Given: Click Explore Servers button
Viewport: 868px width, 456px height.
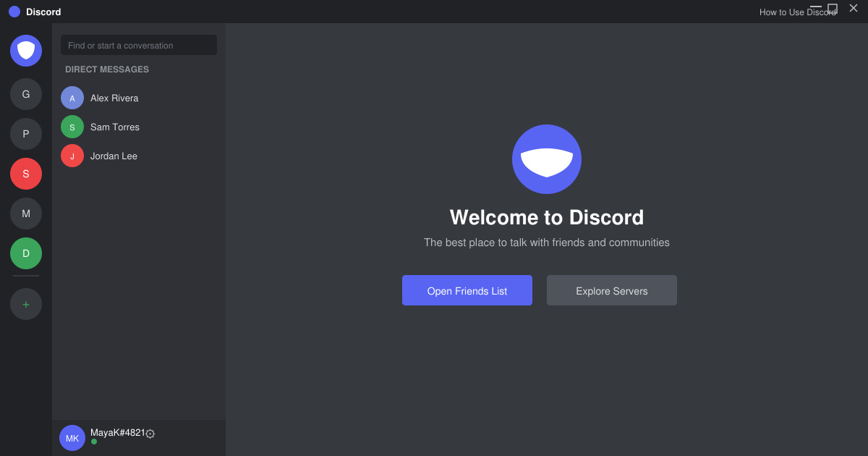Looking at the screenshot, I should [x=612, y=290].
